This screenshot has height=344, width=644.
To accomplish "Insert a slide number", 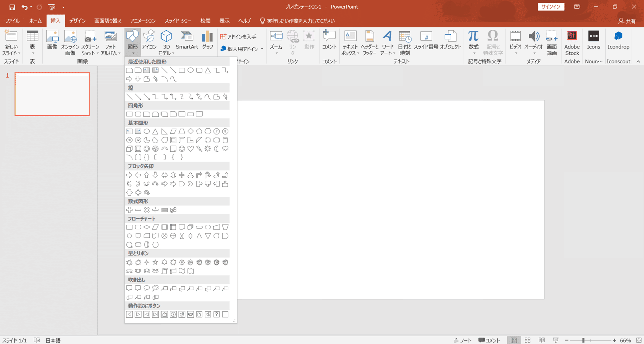I will (x=426, y=43).
